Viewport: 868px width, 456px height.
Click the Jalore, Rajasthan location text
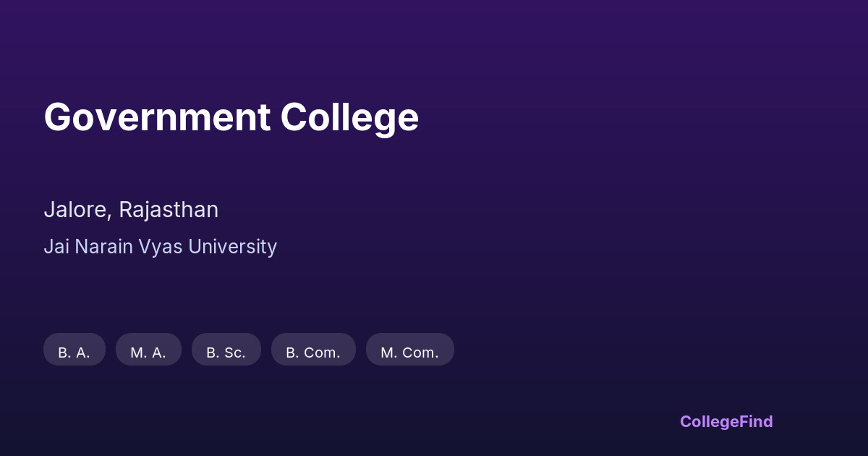click(x=131, y=210)
